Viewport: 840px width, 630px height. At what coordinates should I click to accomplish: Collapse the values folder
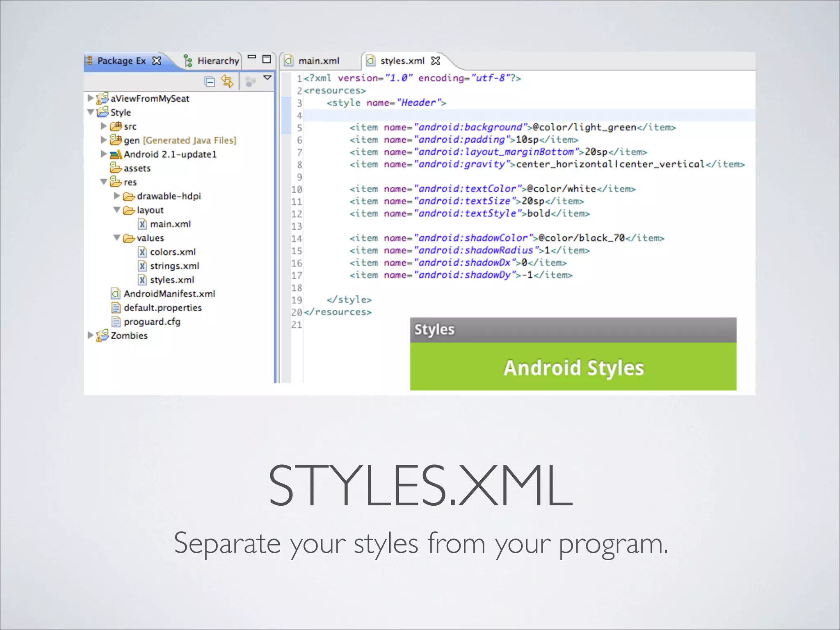(x=117, y=237)
